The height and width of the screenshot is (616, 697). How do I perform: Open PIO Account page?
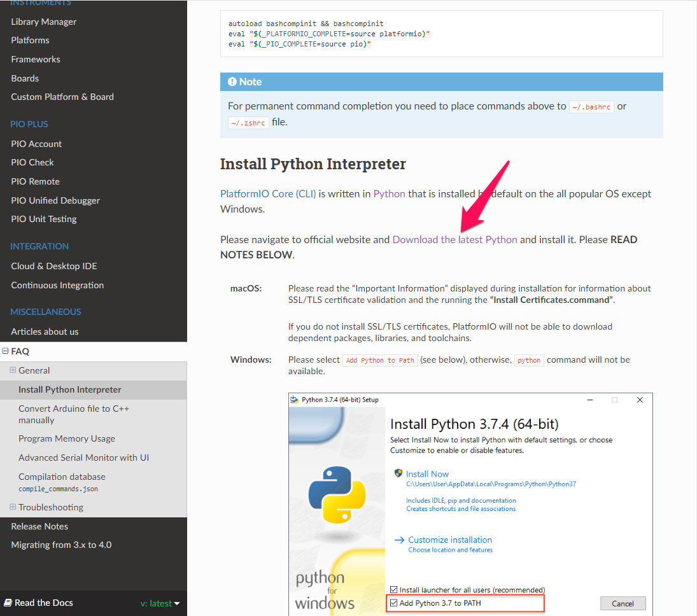point(36,144)
